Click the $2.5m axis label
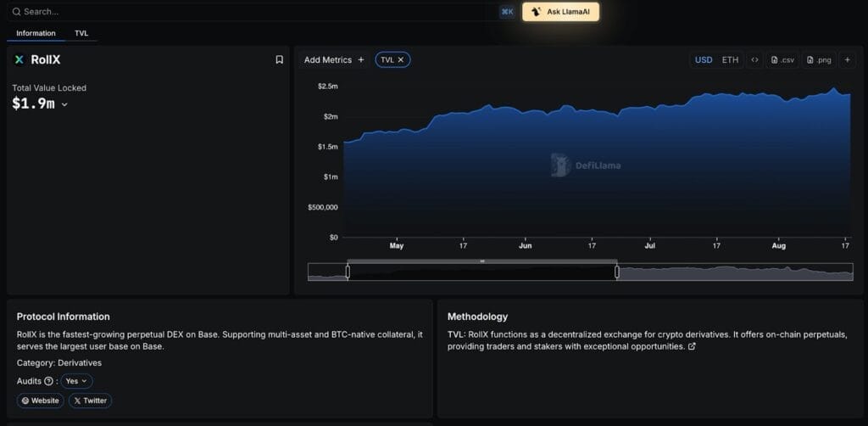Image resolution: width=868 pixels, height=426 pixels. (328, 87)
